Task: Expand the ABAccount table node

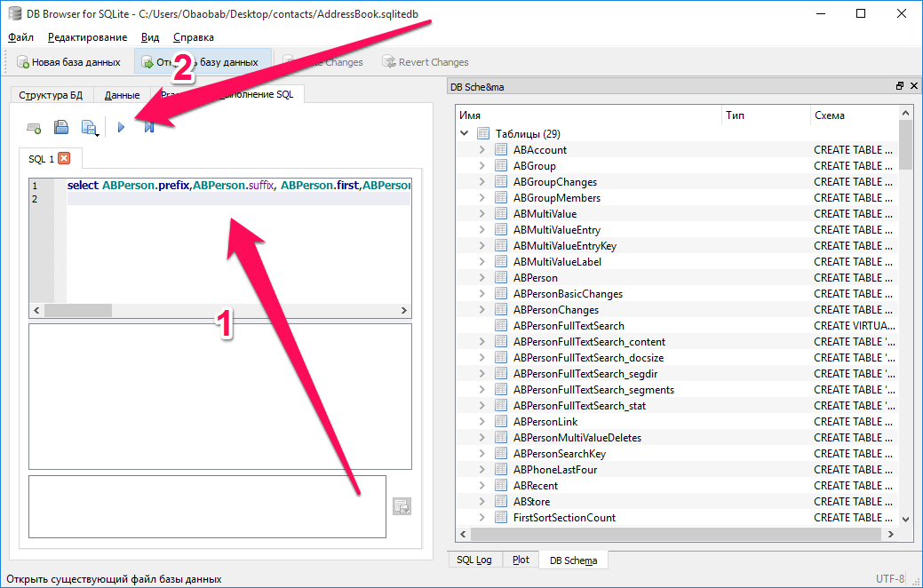Action: (x=482, y=150)
